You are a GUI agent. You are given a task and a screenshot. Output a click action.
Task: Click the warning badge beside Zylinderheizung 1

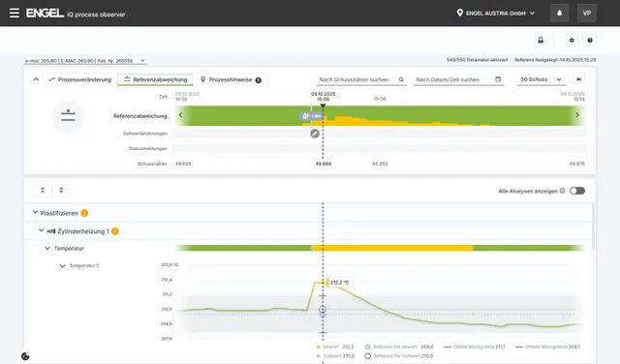(x=114, y=231)
